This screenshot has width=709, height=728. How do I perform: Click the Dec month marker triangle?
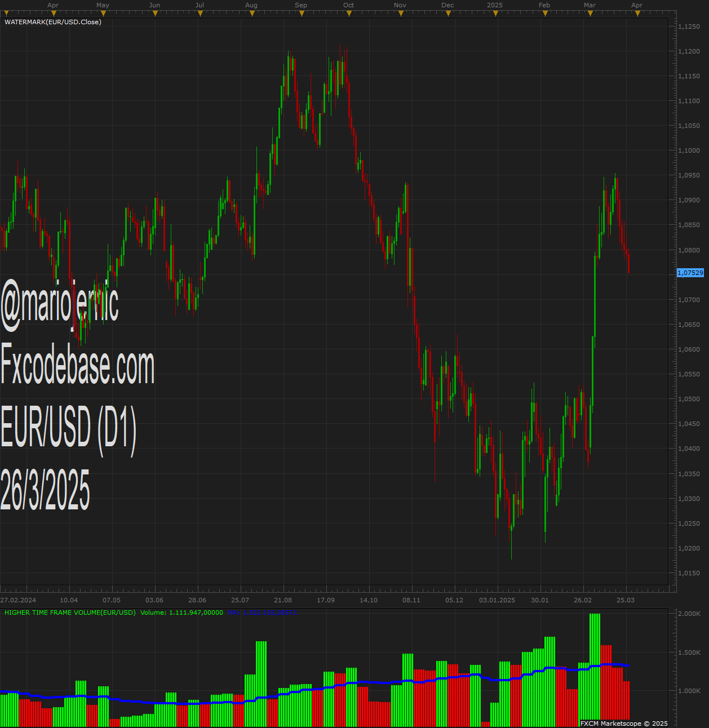448,14
